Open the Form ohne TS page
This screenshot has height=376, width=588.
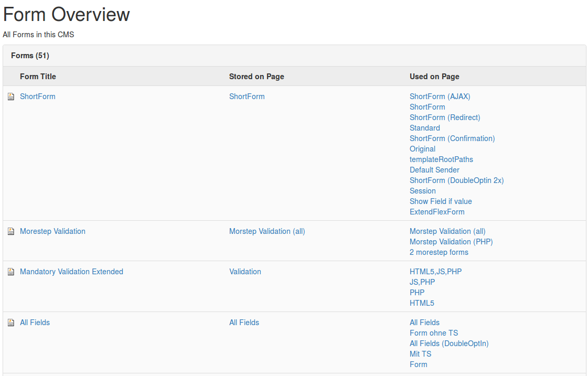click(434, 333)
